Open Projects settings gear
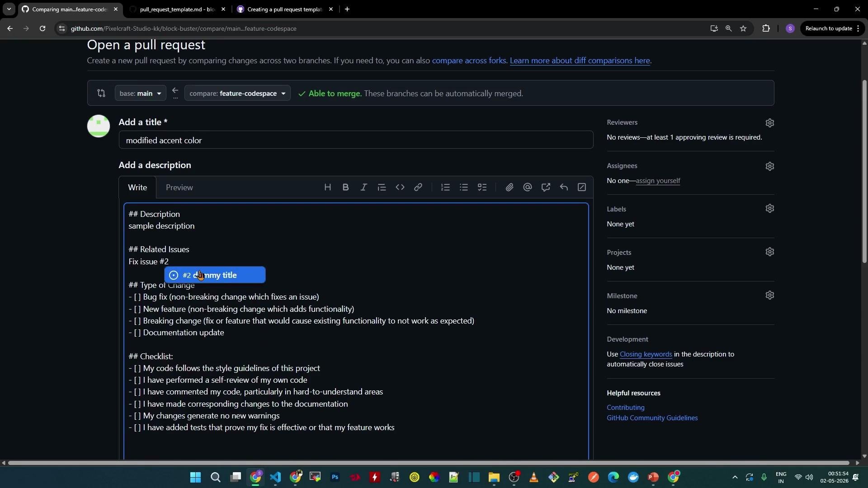This screenshot has height=488, width=868. coord(770,252)
